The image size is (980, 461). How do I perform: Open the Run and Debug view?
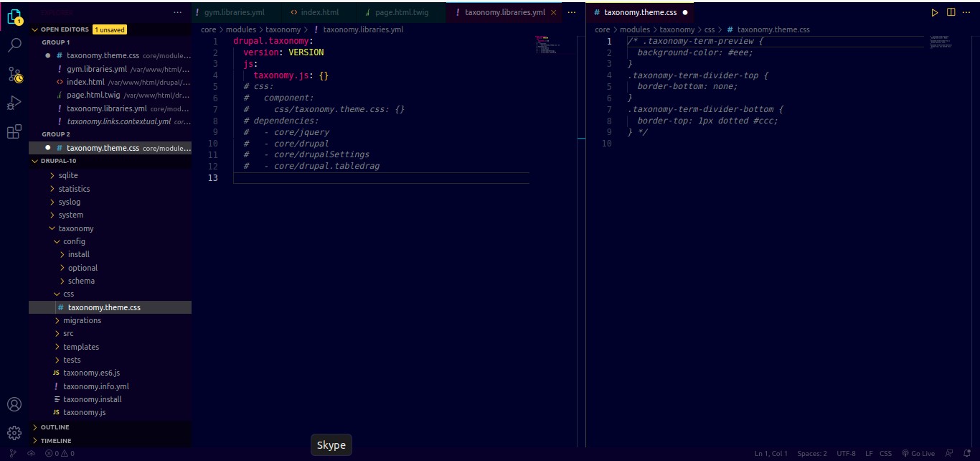(x=14, y=103)
